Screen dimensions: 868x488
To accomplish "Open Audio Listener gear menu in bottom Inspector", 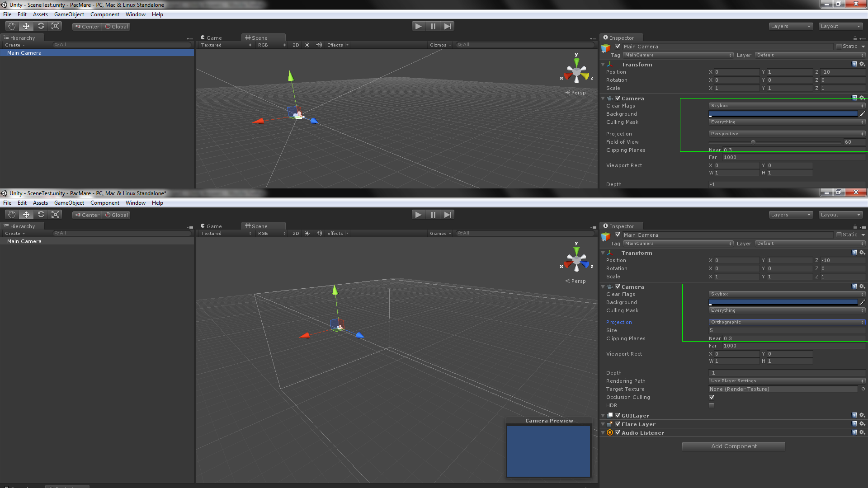I will [x=862, y=432].
